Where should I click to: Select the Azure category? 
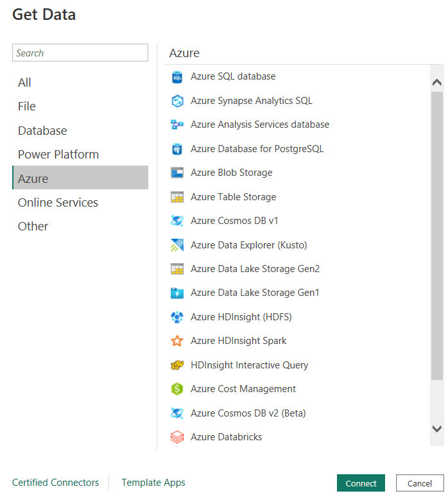[80, 177]
